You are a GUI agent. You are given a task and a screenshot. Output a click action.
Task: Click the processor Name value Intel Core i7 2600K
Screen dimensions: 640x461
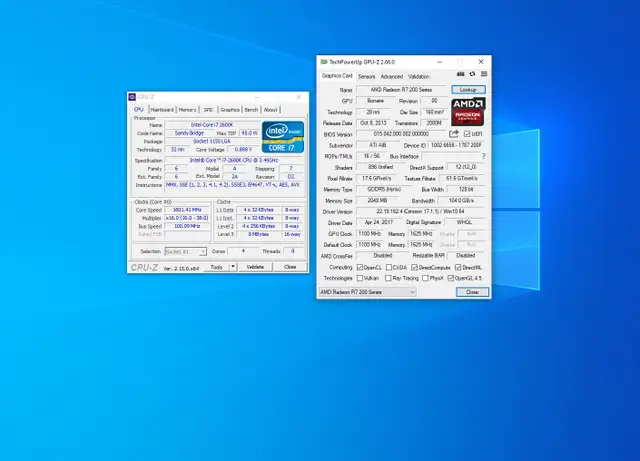pyautogui.click(x=212, y=125)
